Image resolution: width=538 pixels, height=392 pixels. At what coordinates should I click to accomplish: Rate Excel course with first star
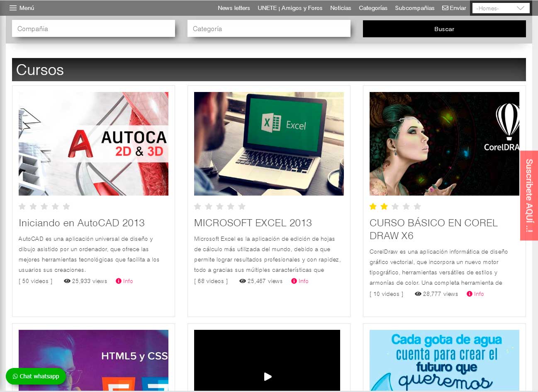(198, 206)
